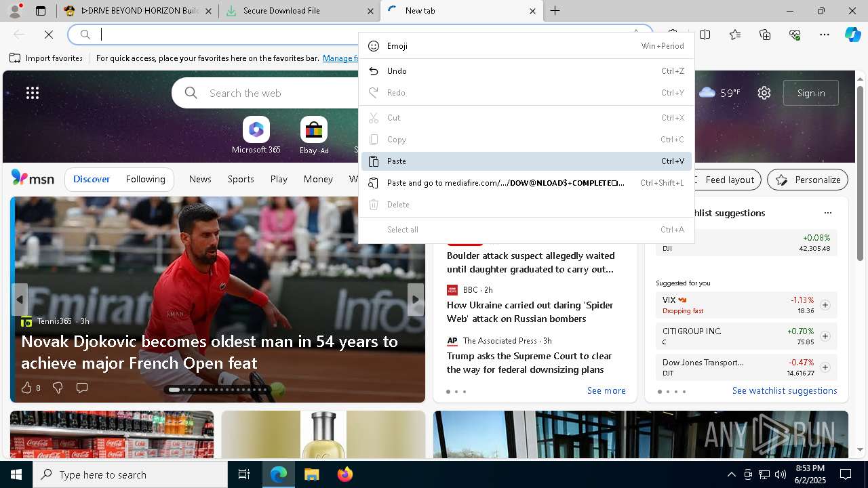
Task: Open the Ukraine Spider Web attack article
Action: pyautogui.click(x=530, y=312)
